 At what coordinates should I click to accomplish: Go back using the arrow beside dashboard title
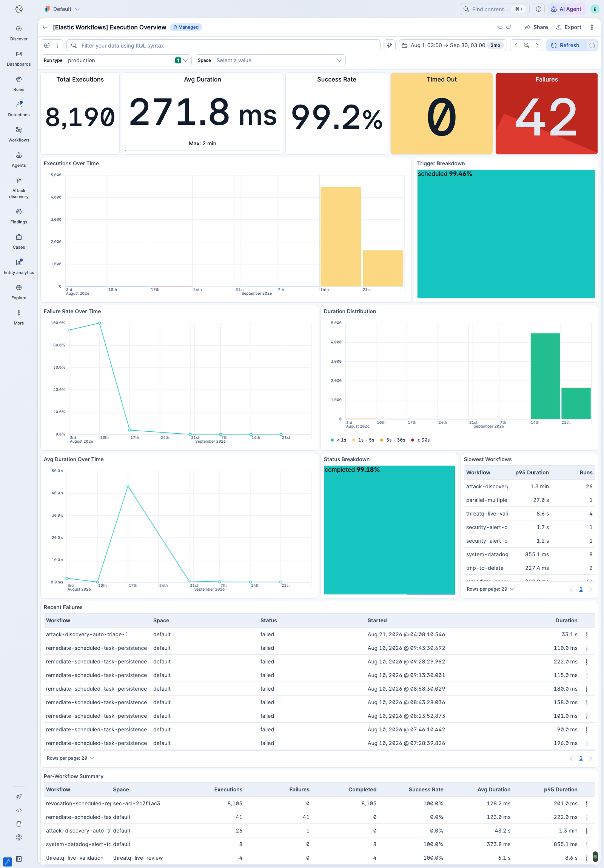point(45,27)
